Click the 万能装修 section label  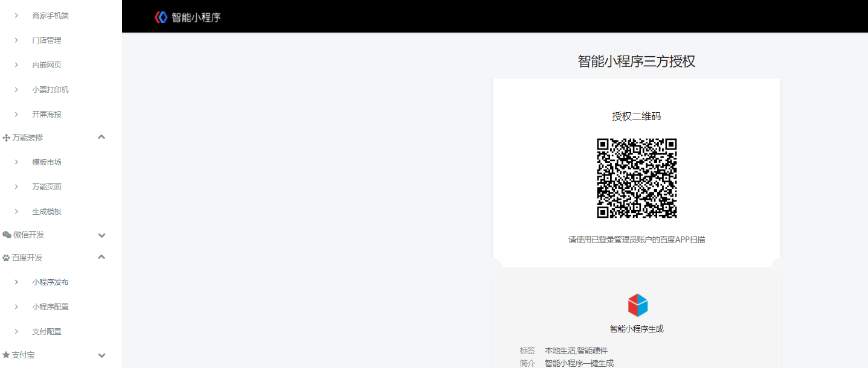pyautogui.click(x=28, y=138)
